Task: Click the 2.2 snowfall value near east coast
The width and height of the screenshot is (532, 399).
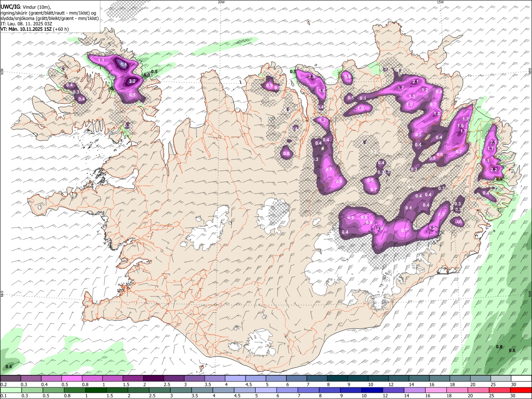Action: click(494, 170)
